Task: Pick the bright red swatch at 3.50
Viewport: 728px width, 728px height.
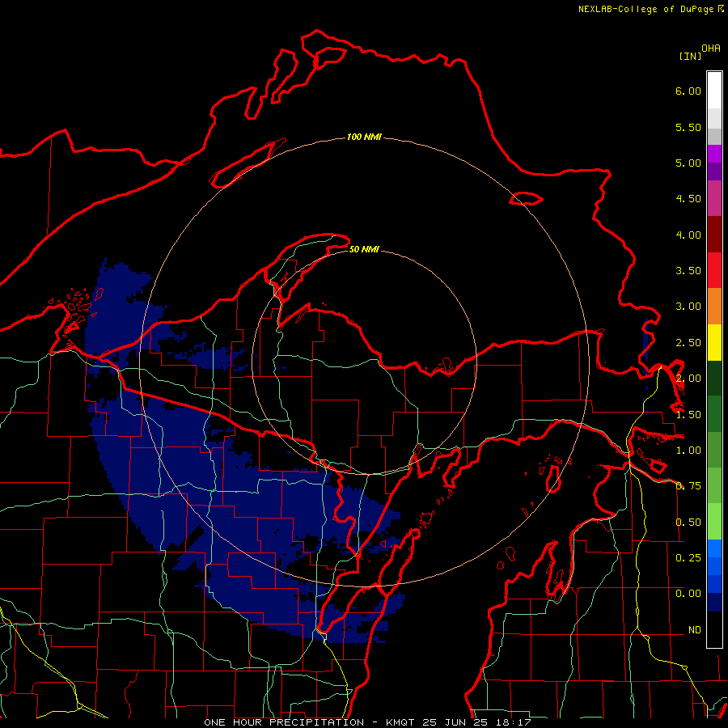Action: (714, 270)
